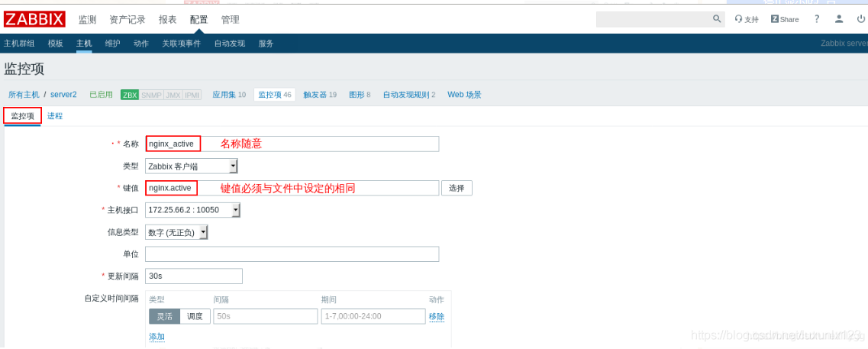Go to 维护 submenu

(112, 44)
